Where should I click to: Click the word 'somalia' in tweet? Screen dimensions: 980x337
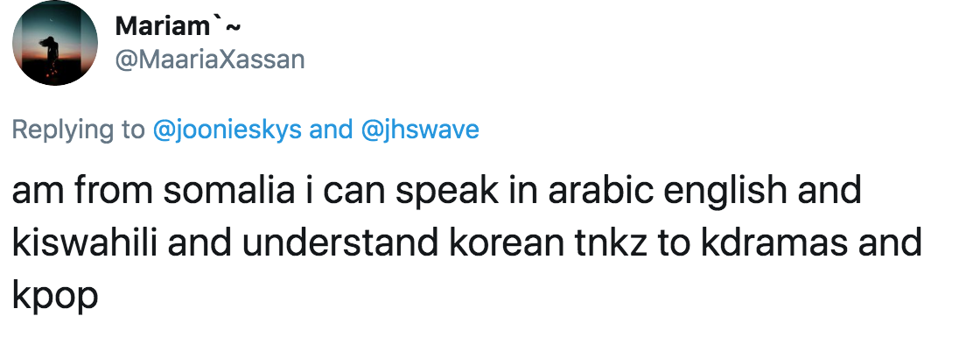228,191
